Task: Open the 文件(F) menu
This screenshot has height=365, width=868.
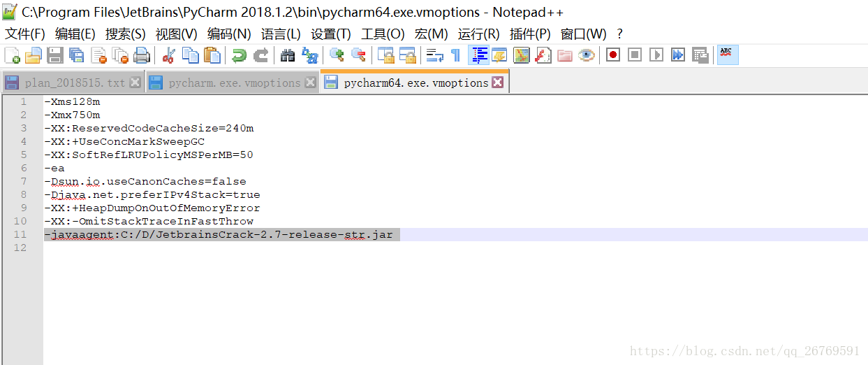Action: (26, 34)
